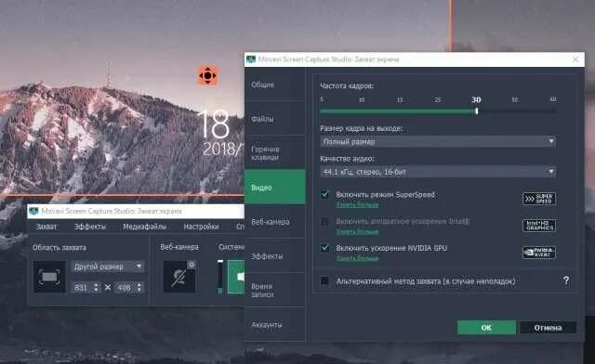Open the 'Медиафайлы' menu

point(145,227)
